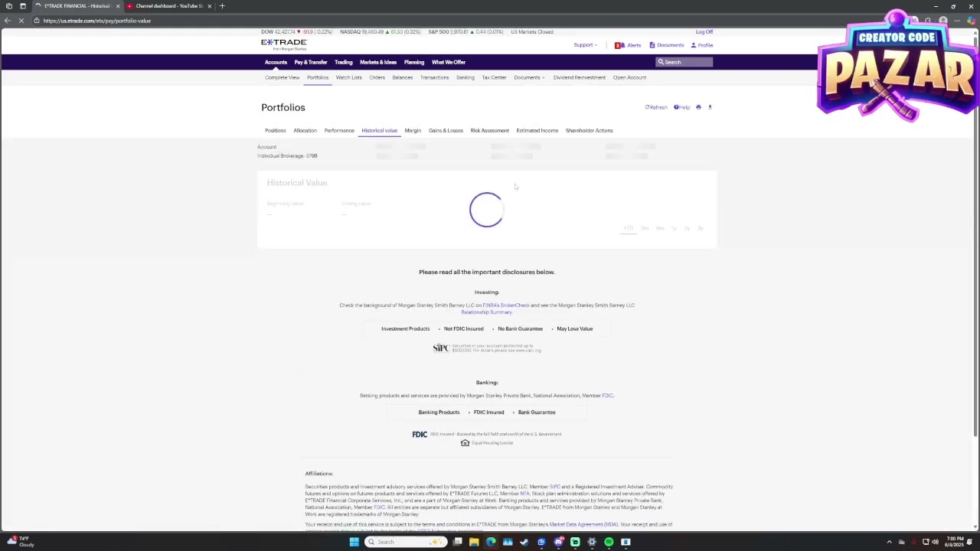980x551 pixels.
Task: Open Market Data Agreement (MDA) link
Action: point(583,524)
